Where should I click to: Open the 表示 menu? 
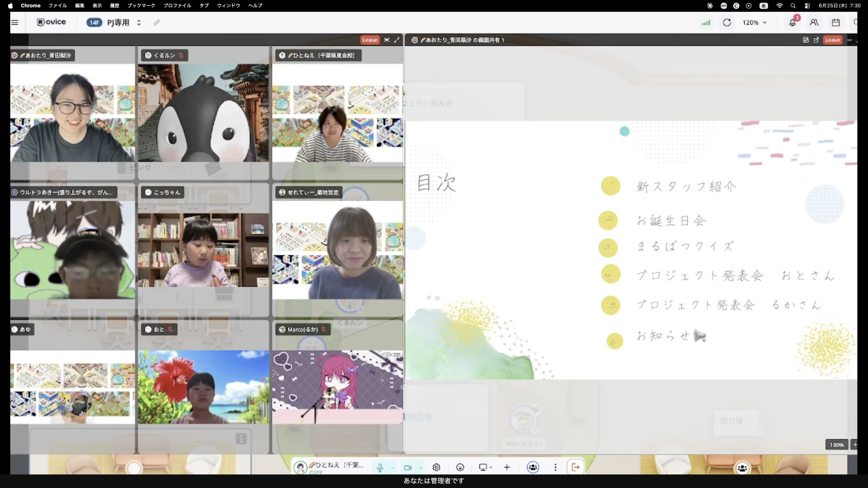tap(97, 5)
